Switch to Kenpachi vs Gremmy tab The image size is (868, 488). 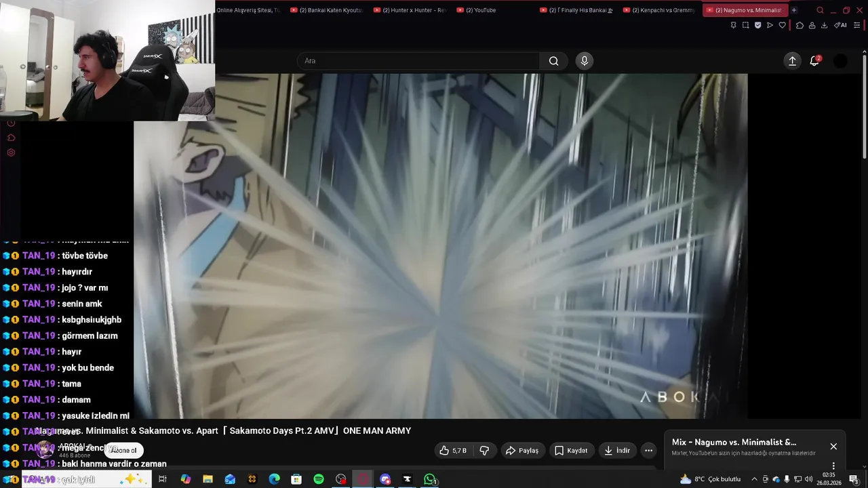(x=660, y=10)
